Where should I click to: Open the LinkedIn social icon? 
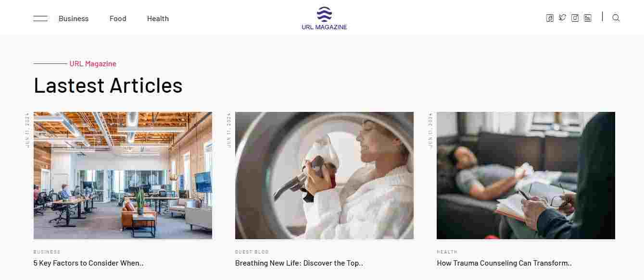(588, 18)
